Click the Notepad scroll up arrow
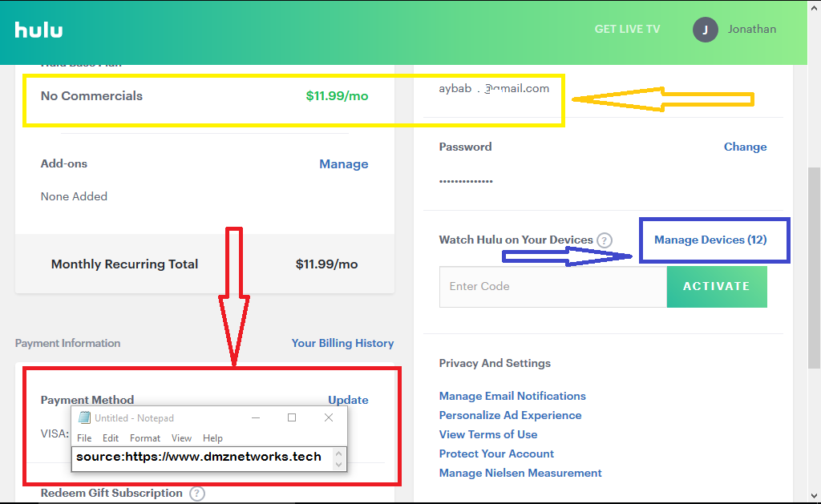821x504 pixels. coord(339,454)
